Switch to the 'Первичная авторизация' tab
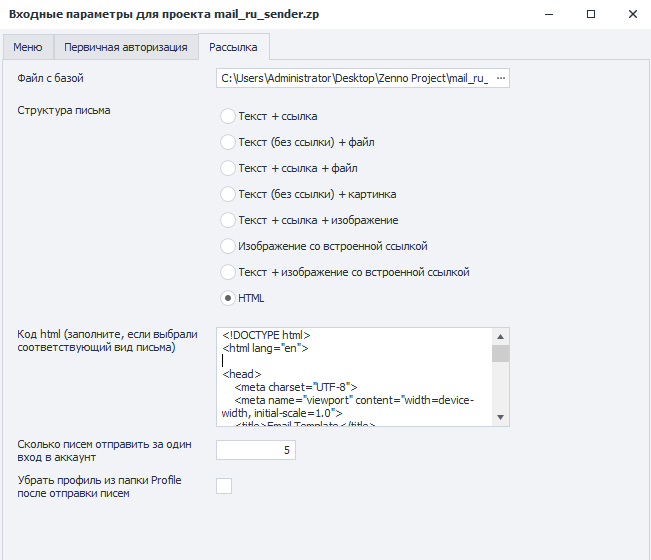651x560 pixels. point(125,47)
